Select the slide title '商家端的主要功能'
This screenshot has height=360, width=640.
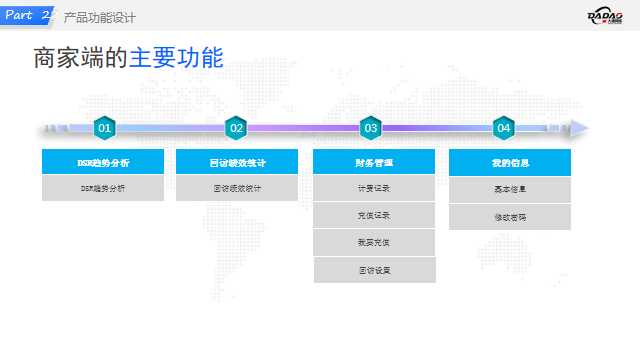pyautogui.click(x=129, y=58)
